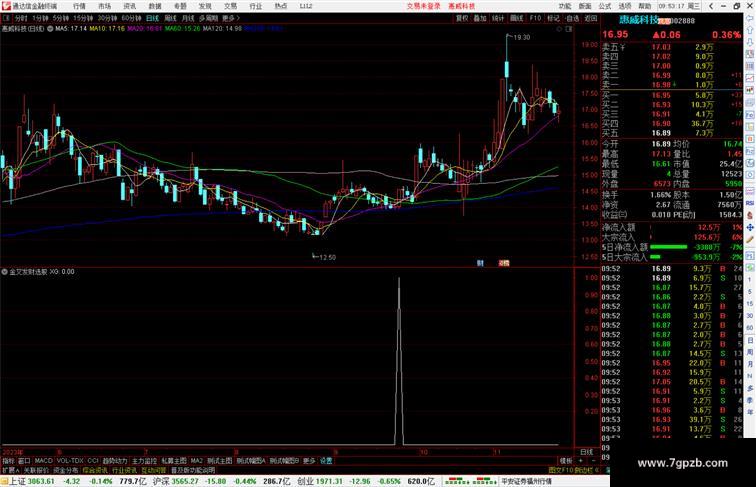Select the 趋势动力 indicator tab

pyautogui.click(x=115, y=461)
